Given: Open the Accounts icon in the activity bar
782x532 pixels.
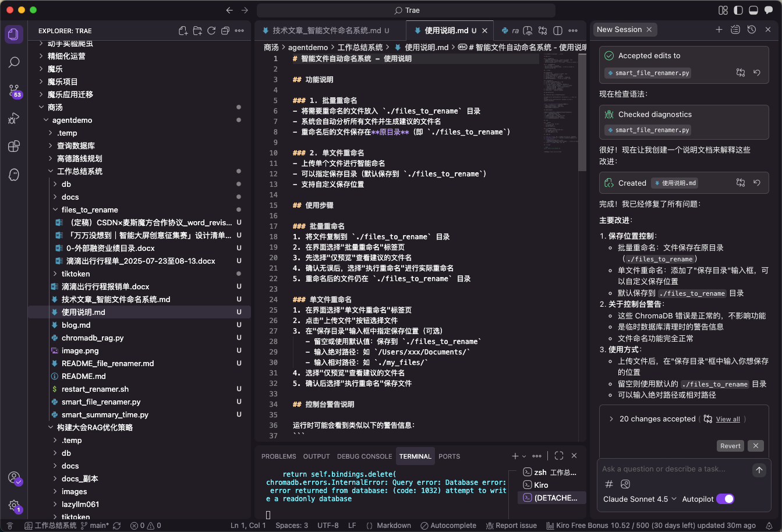Looking at the screenshot, I should [14, 478].
